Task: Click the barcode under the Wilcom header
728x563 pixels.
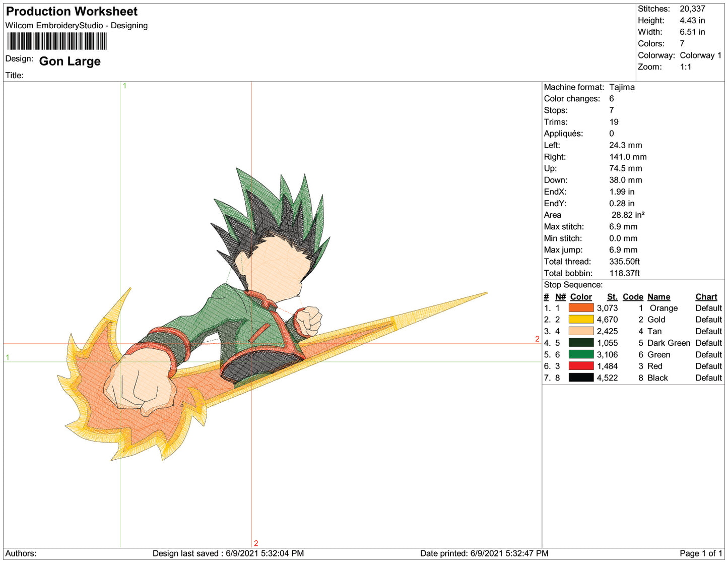Action: 57,41
